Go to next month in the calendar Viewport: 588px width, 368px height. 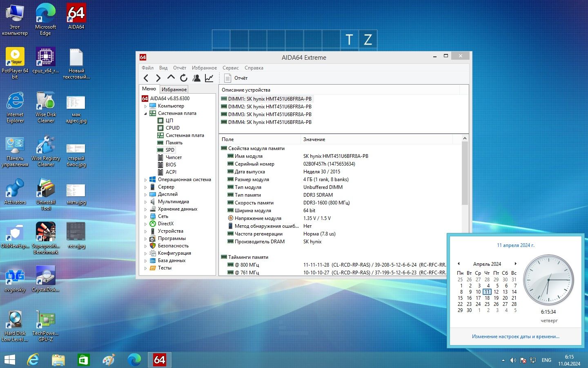click(516, 264)
